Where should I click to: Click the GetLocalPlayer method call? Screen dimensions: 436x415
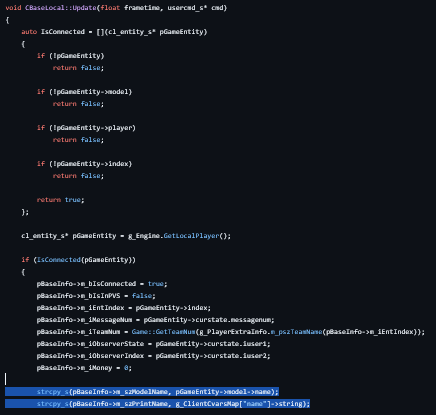pos(191,236)
